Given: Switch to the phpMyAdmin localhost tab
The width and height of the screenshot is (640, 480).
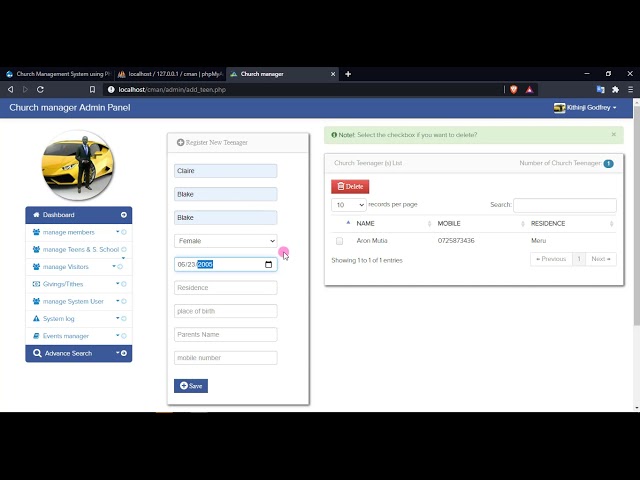Looking at the screenshot, I should click(170, 74).
